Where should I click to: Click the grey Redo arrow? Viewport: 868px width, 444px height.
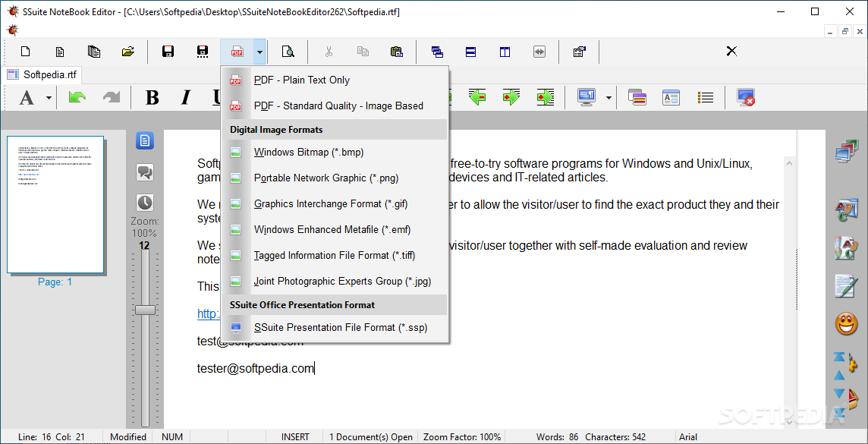112,97
